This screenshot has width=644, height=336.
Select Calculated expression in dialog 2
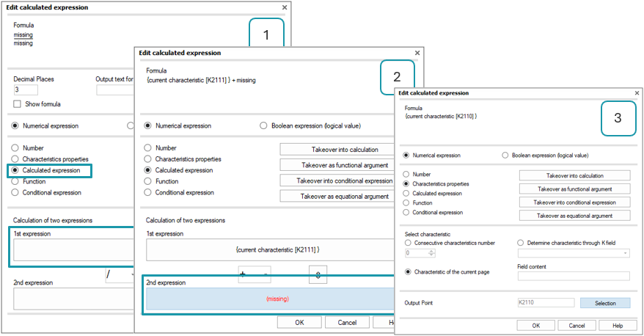coord(147,170)
